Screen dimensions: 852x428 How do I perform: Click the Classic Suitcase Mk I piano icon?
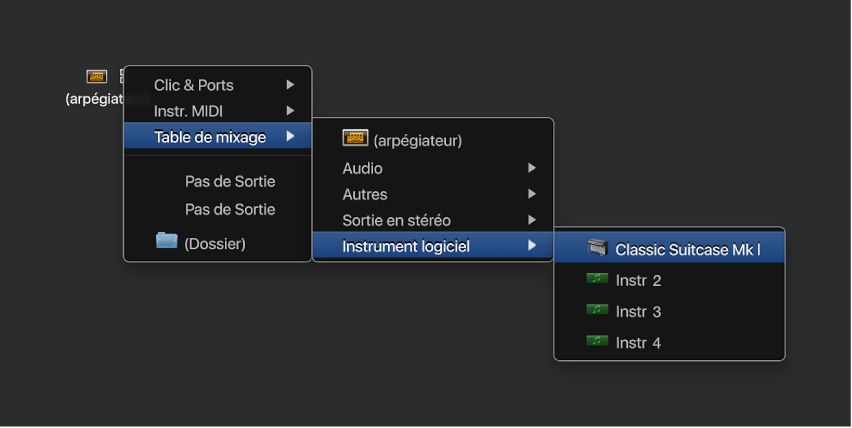(598, 248)
